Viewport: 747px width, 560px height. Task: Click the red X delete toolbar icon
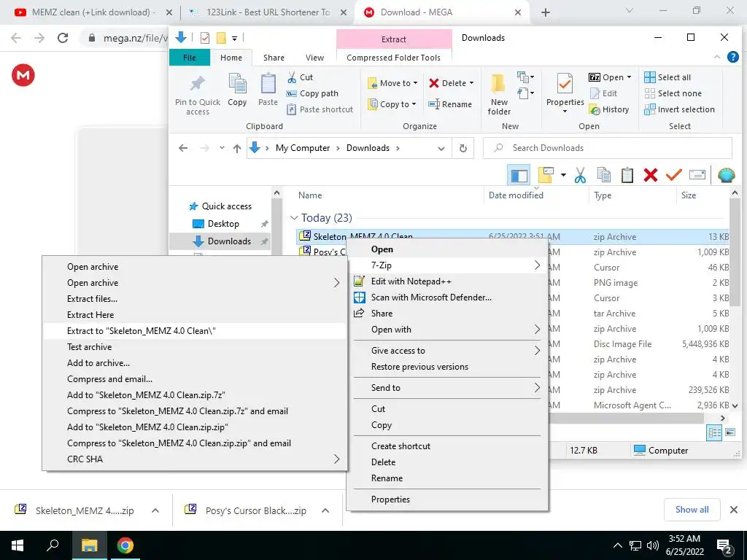[x=650, y=175]
